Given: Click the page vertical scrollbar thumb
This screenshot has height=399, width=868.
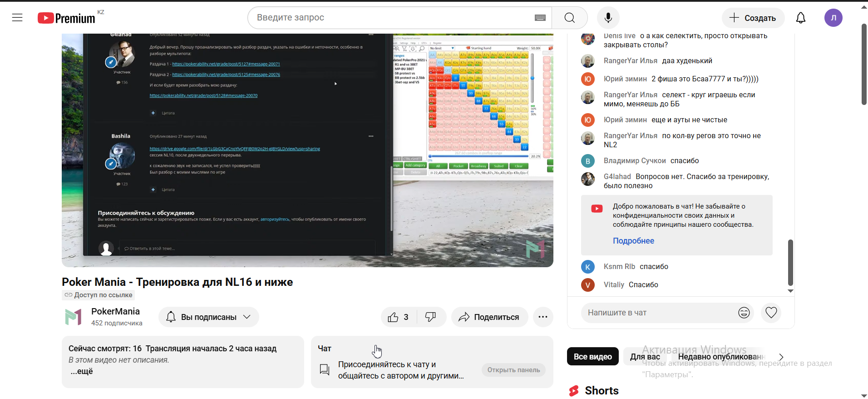Looking at the screenshot, I should pyautogui.click(x=864, y=64).
